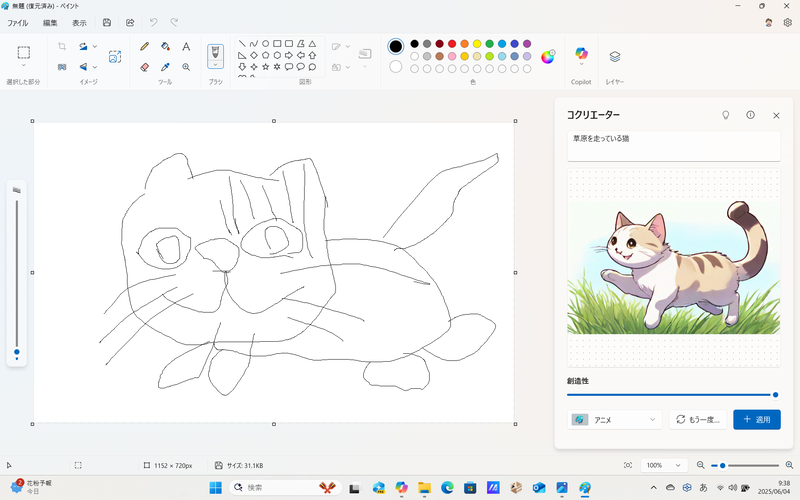Open the 表示 menu

pyautogui.click(x=79, y=22)
